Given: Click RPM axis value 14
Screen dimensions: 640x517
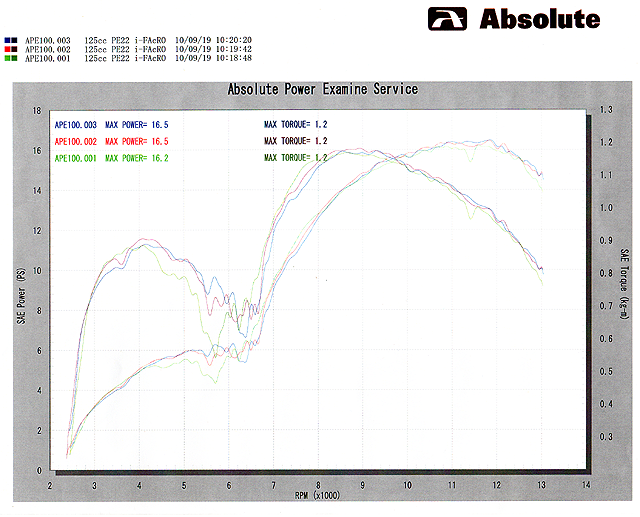Looking at the screenshot, I should [x=586, y=485].
